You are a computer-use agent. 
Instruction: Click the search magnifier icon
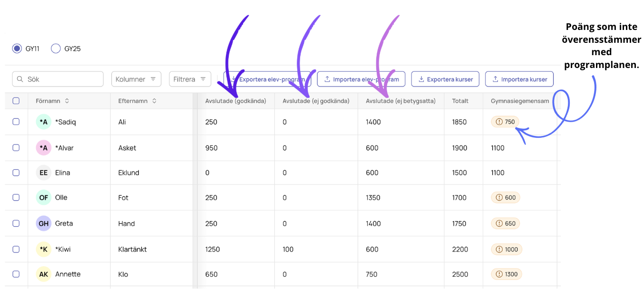coord(20,79)
